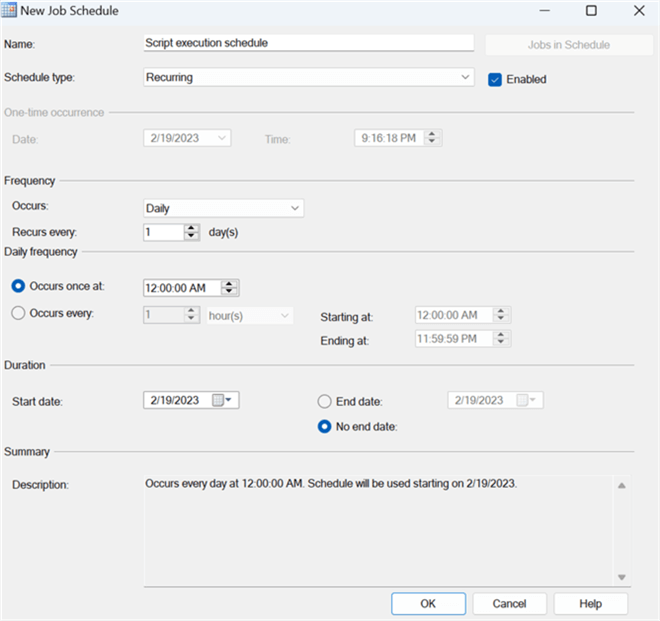Open Help for the job schedule
The width and height of the screenshot is (660, 621).
point(590,603)
